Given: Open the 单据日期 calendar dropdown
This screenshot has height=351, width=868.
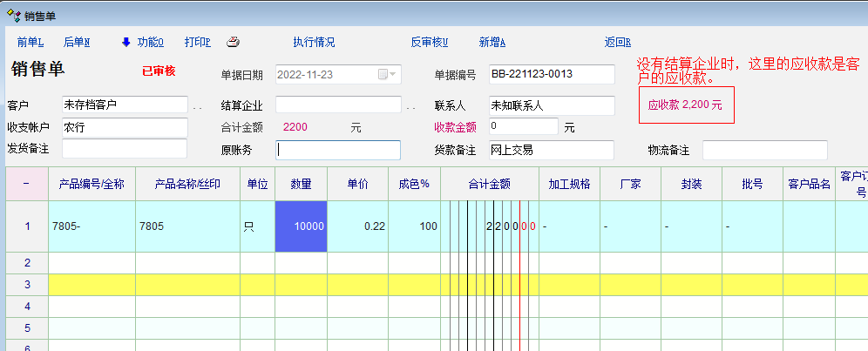Looking at the screenshot, I should [387, 75].
